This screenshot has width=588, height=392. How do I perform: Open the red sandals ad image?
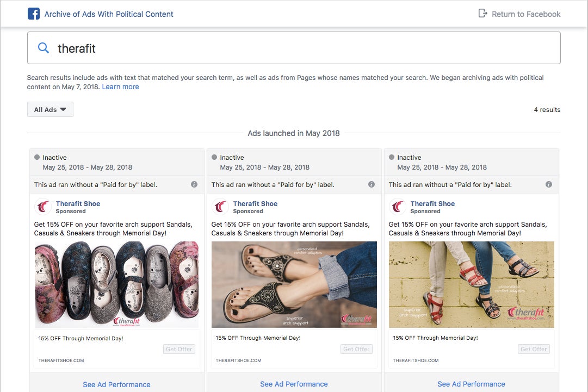coord(472,284)
